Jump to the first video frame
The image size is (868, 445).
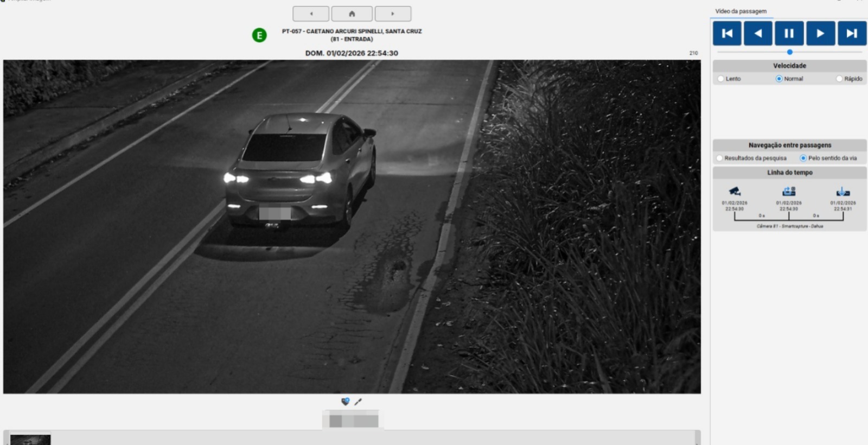[x=727, y=34]
